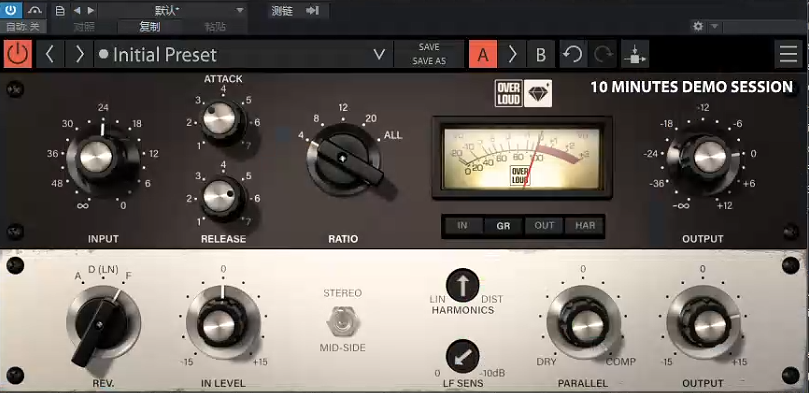This screenshot has width=809, height=393.
Task: Open the host preset dropdown labeled 默认
Action: point(172,10)
